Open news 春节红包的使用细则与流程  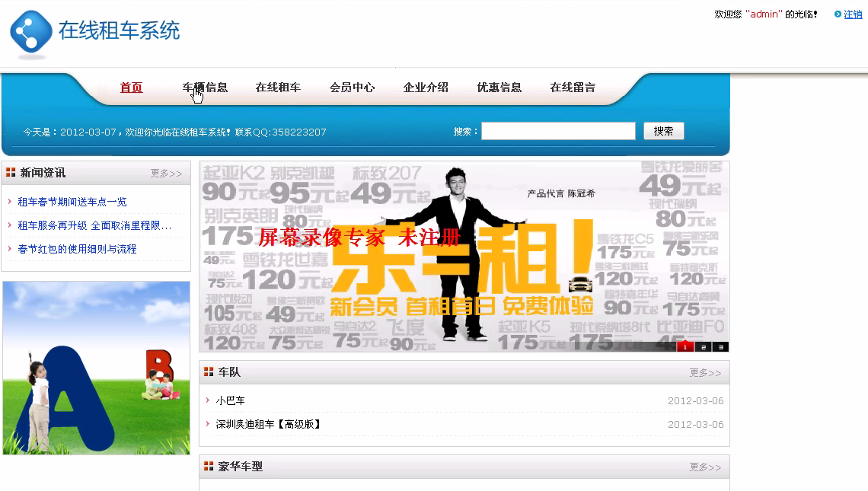coord(77,249)
